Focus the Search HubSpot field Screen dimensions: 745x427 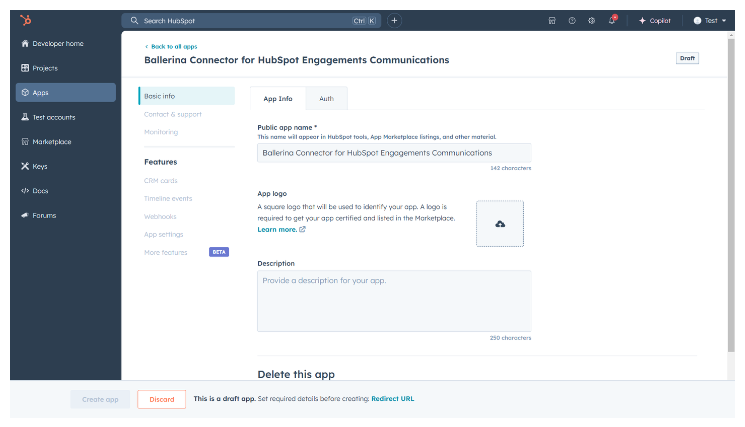point(251,20)
